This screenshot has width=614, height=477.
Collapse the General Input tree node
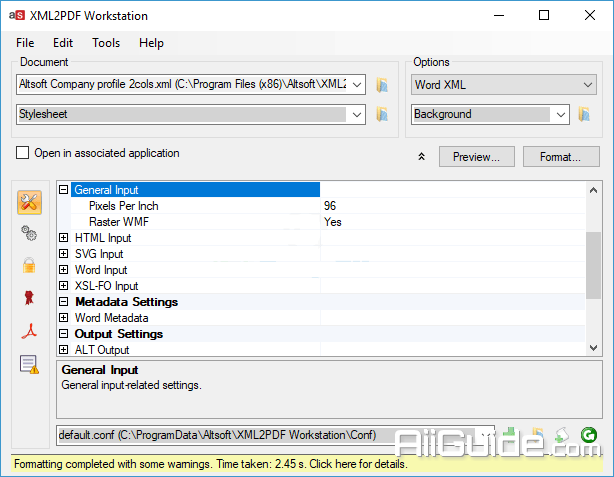pos(64,190)
